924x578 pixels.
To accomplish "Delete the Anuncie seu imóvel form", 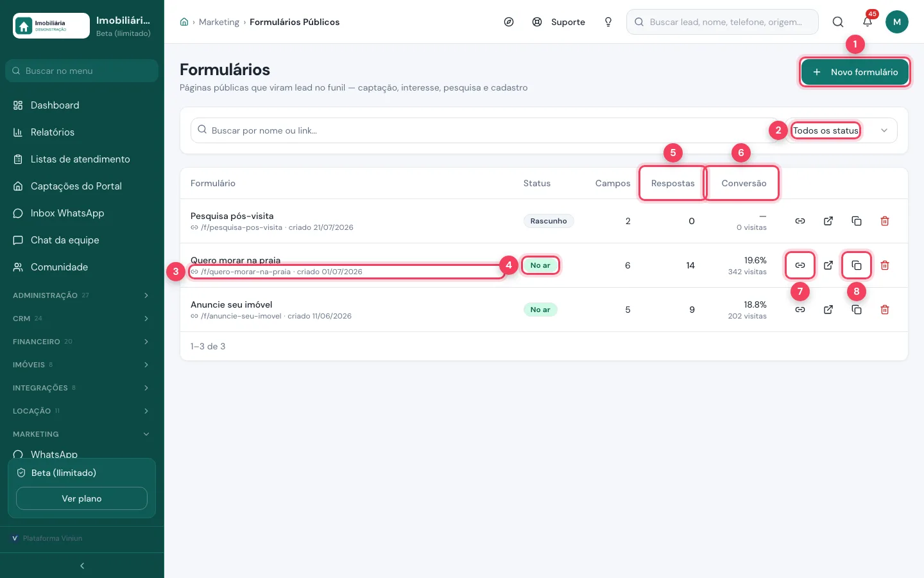I will coord(885,310).
